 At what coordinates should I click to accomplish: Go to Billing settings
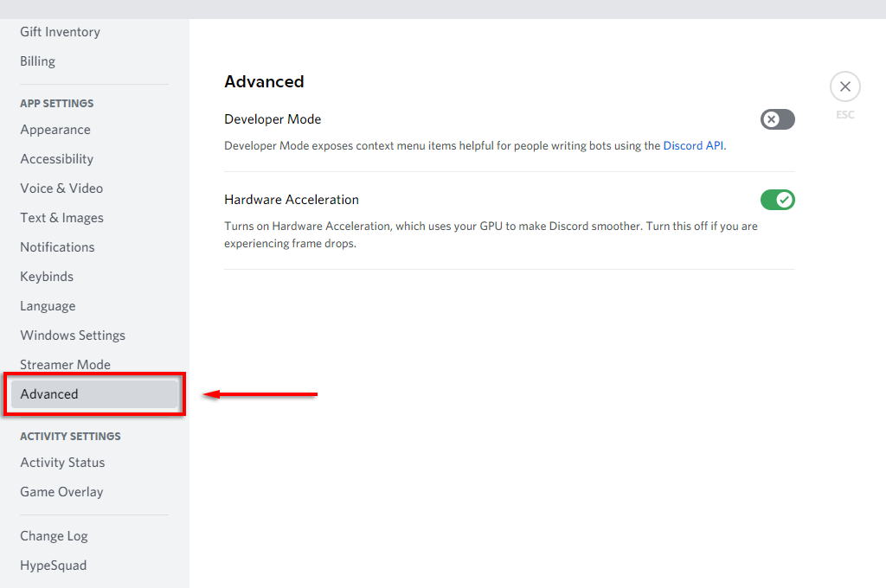[x=38, y=61]
